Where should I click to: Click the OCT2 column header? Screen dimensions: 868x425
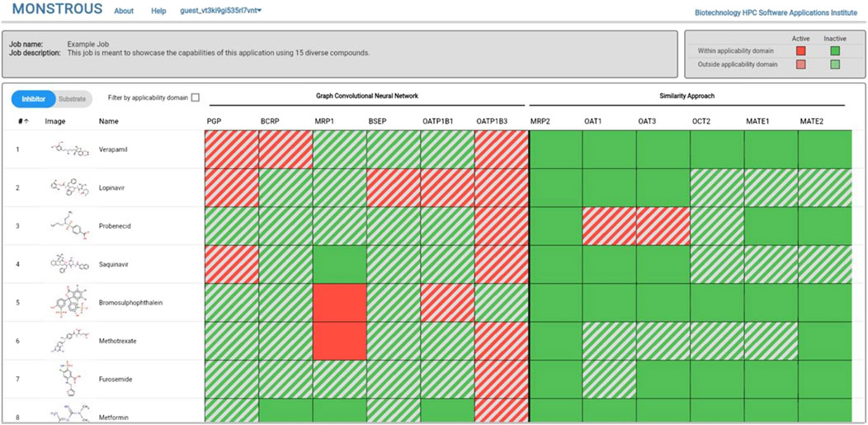(701, 121)
